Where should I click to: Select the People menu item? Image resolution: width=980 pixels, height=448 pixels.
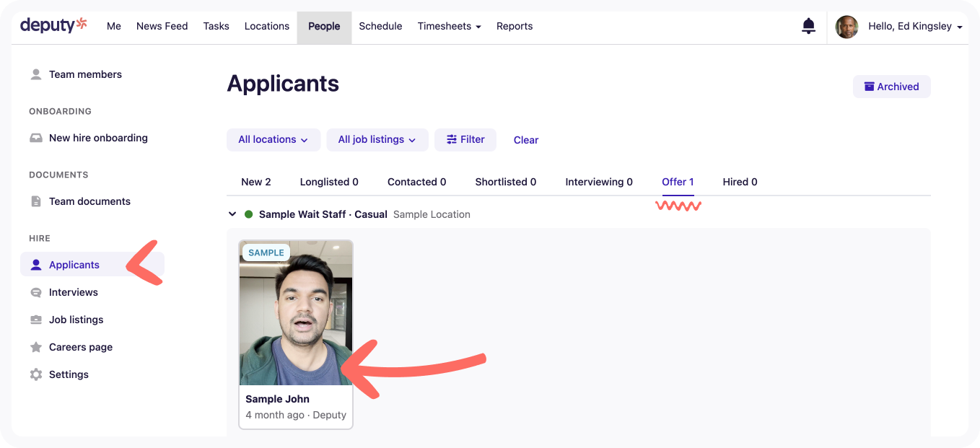click(x=324, y=27)
